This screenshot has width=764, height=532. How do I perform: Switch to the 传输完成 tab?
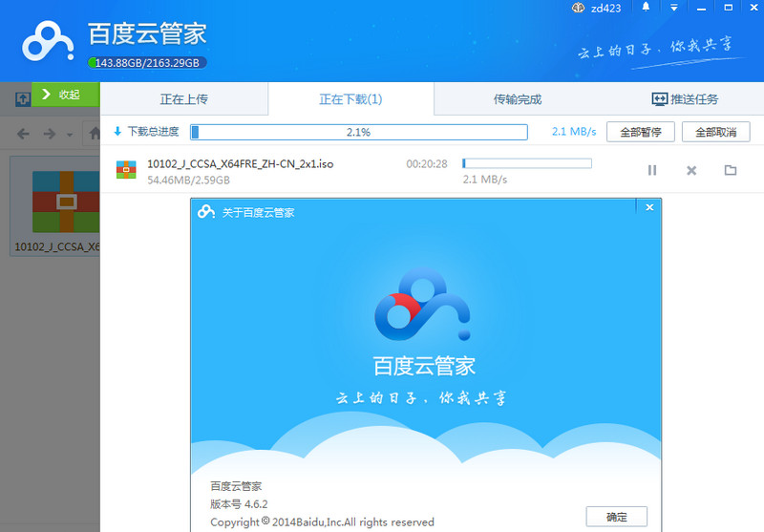tap(517, 99)
